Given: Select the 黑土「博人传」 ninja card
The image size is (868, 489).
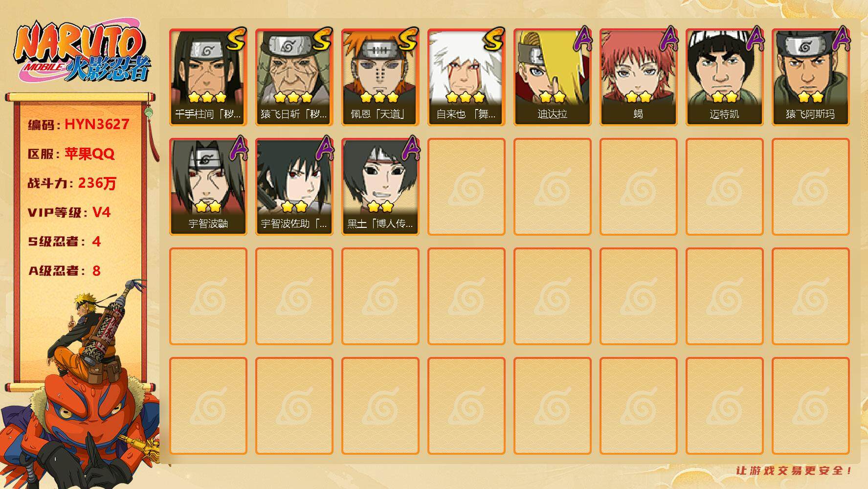Looking at the screenshot, I should [380, 187].
